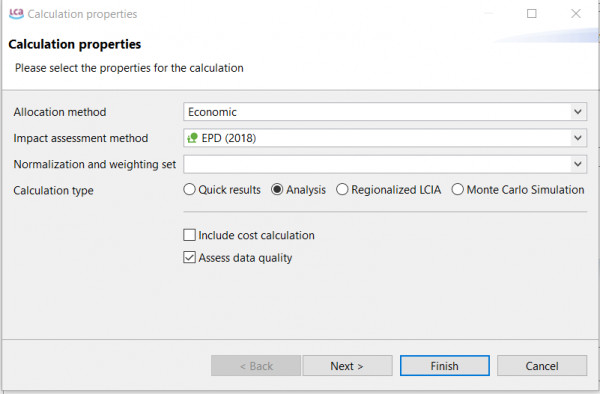Viewport: 600px width, 394px height.
Task: Expand the Impact assessment method dropdown arrow
Action: pos(578,138)
